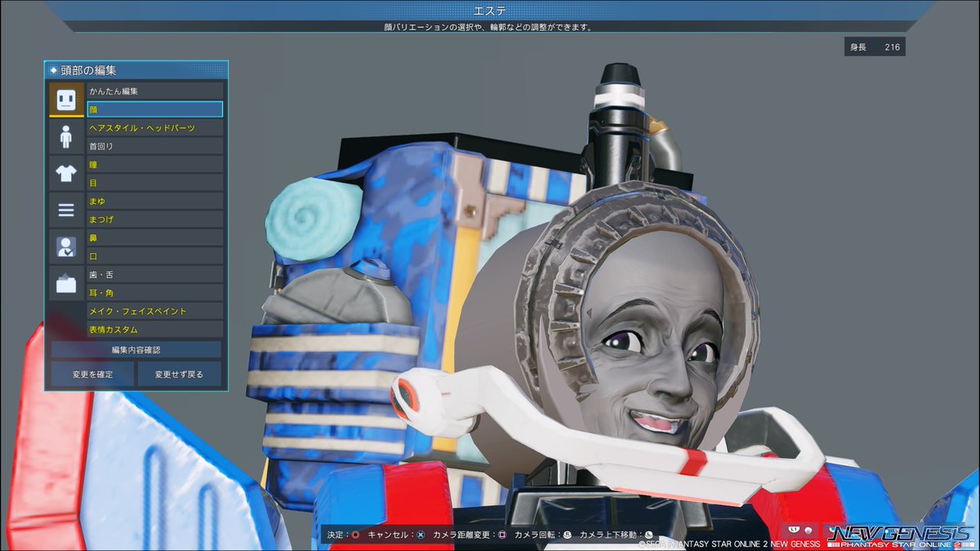This screenshot has width=980, height=551.
Task: Open the three-line list icon in sidebar
Action: point(66,210)
